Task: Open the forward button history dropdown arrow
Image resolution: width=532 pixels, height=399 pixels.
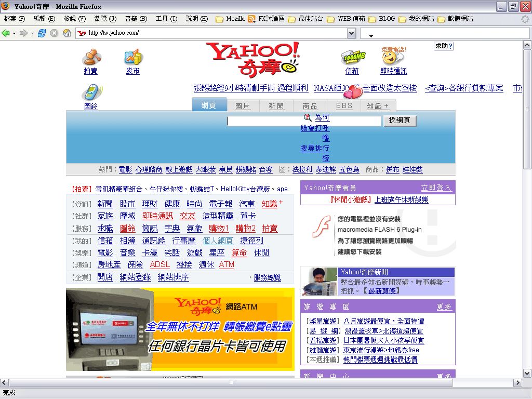Action: [x=32, y=33]
